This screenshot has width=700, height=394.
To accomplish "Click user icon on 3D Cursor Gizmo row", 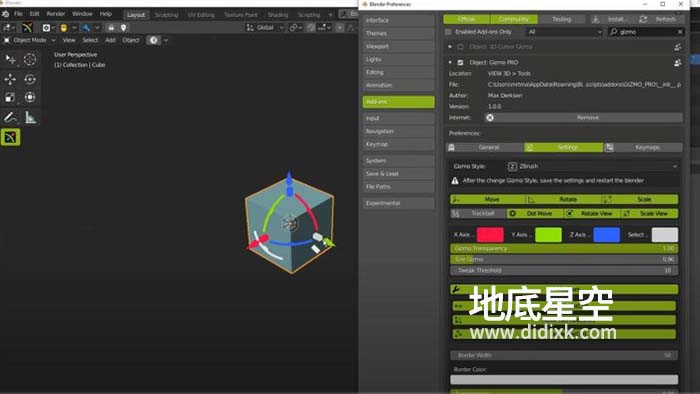I will (677, 47).
